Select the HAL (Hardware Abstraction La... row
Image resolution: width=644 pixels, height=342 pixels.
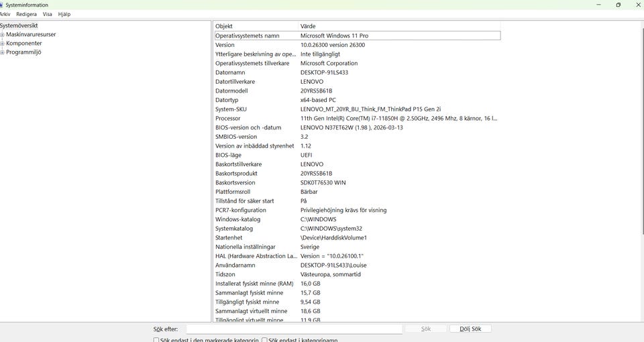pos(358,256)
